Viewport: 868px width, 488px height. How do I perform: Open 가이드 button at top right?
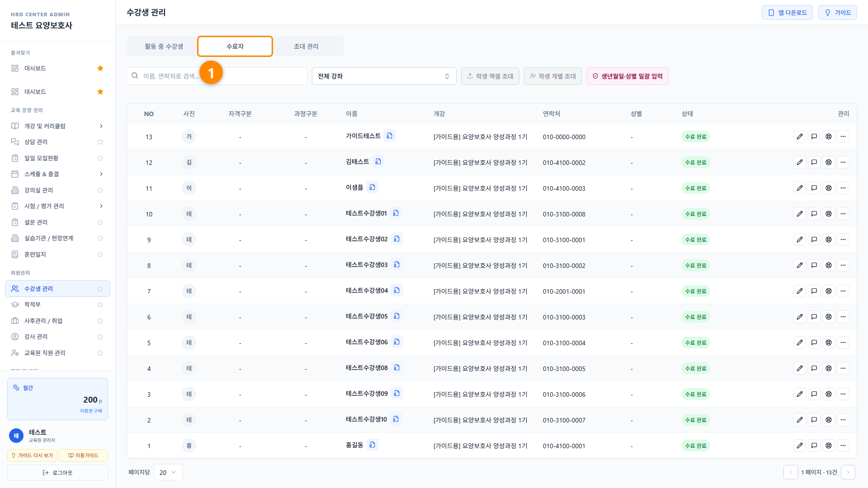[838, 13]
